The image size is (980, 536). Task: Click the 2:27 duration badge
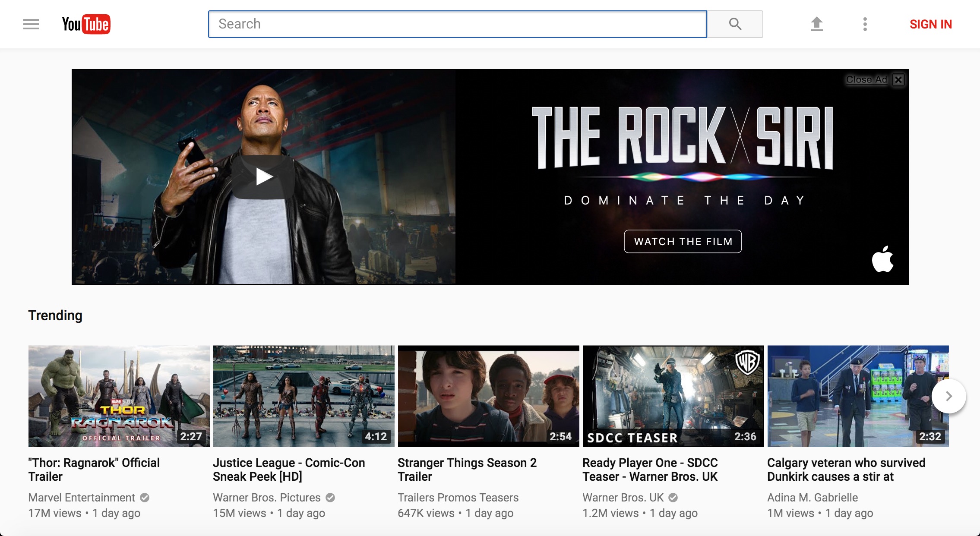coord(191,436)
